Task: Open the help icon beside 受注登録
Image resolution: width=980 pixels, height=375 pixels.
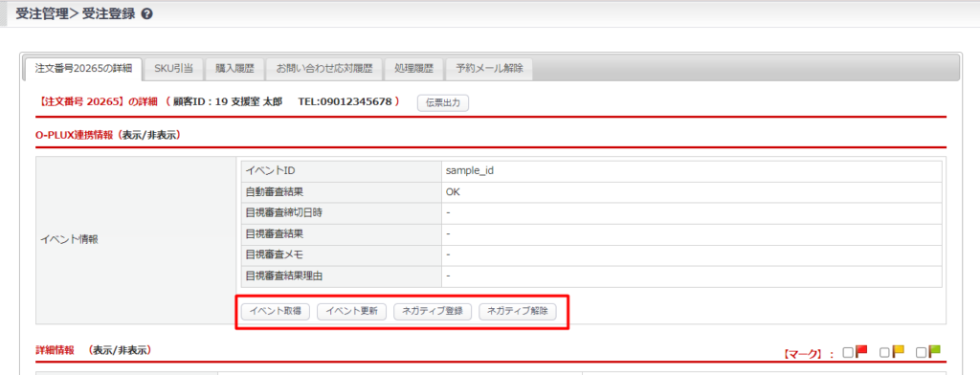Action: pyautogui.click(x=146, y=13)
